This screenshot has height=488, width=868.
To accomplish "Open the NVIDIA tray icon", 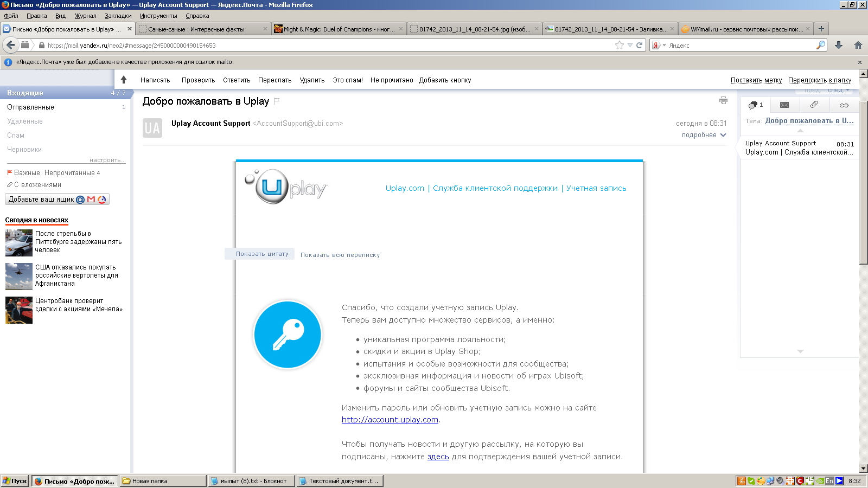I will coord(820,481).
